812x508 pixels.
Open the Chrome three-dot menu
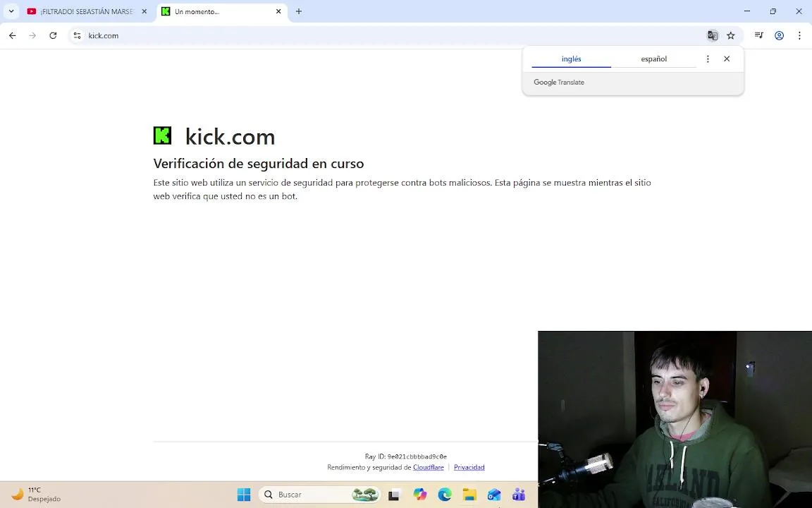[799, 36]
